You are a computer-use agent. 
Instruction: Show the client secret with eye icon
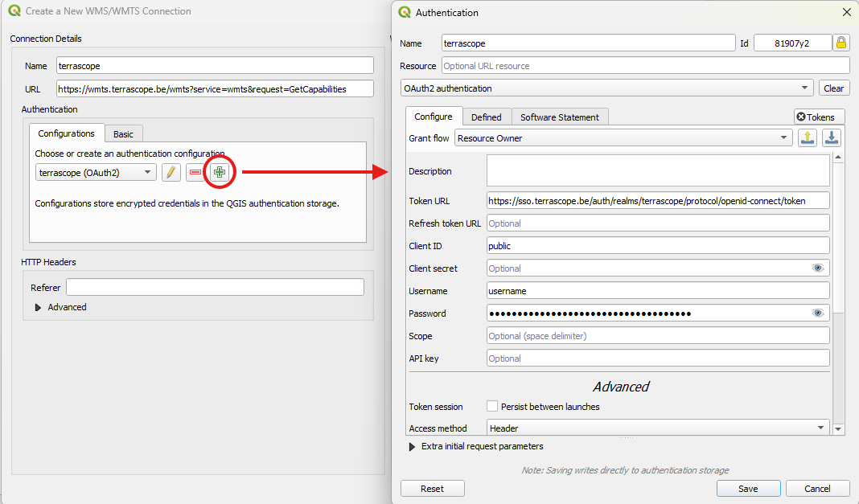pos(818,268)
